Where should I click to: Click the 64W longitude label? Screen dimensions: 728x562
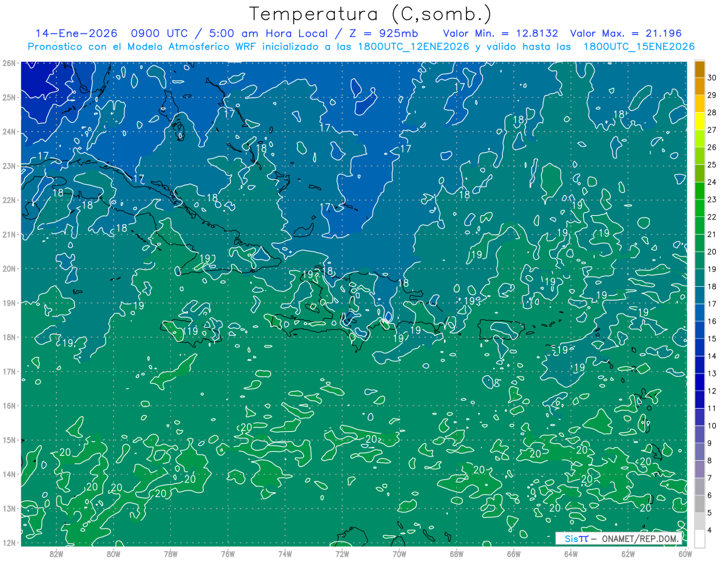571,554
